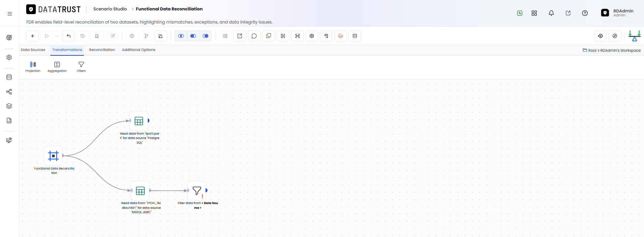
Task: Click the red layers stack toolbar icon
Action: [340, 36]
